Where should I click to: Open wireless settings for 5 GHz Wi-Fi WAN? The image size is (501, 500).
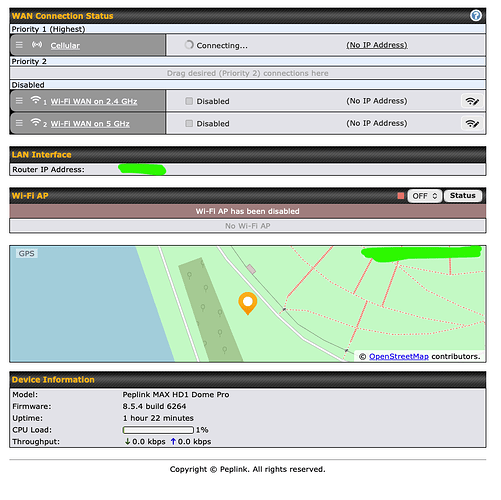pos(472,124)
